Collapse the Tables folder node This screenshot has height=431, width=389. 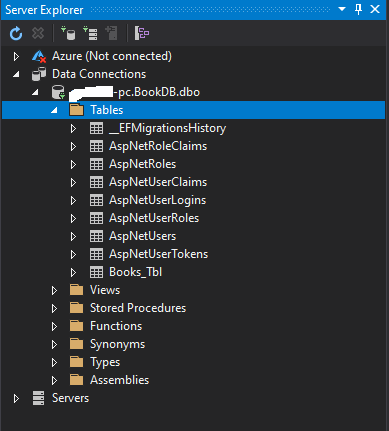[54, 110]
